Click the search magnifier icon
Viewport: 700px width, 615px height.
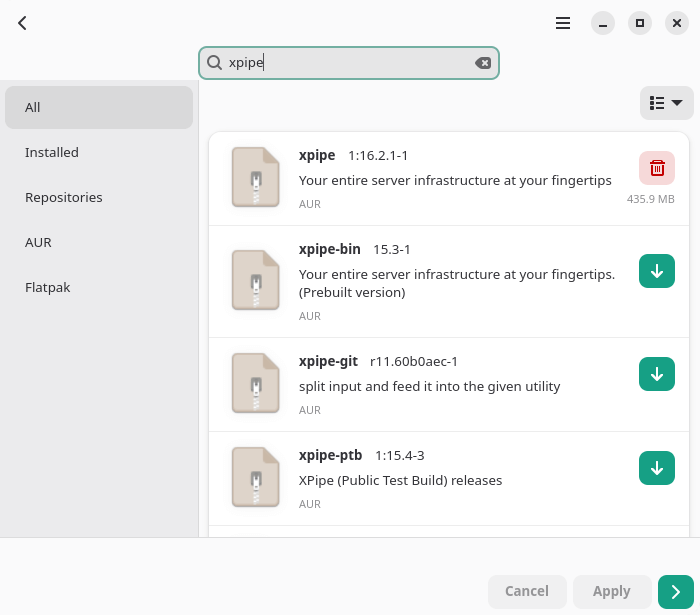pyautogui.click(x=214, y=63)
